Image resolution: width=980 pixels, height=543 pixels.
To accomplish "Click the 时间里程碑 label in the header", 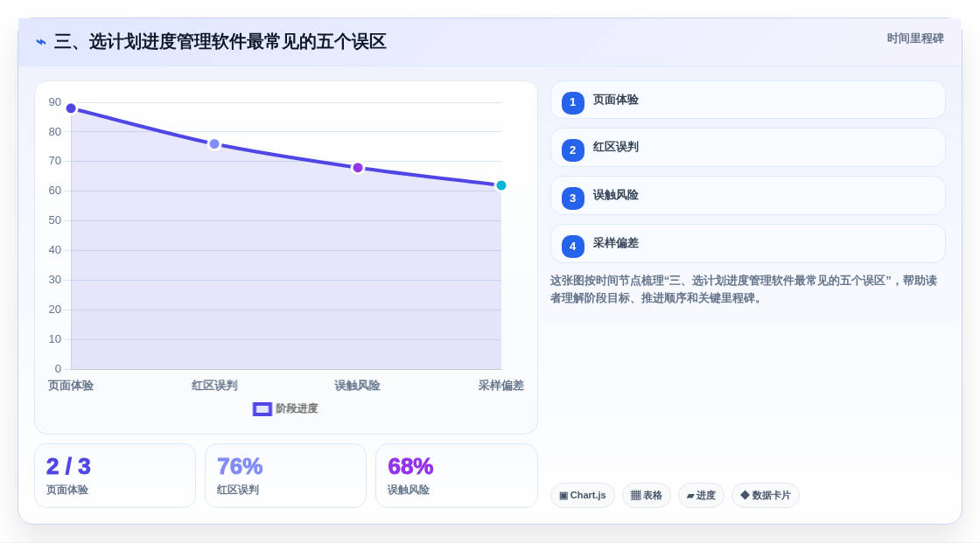I will pyautogui.click(x=915, y=38).
